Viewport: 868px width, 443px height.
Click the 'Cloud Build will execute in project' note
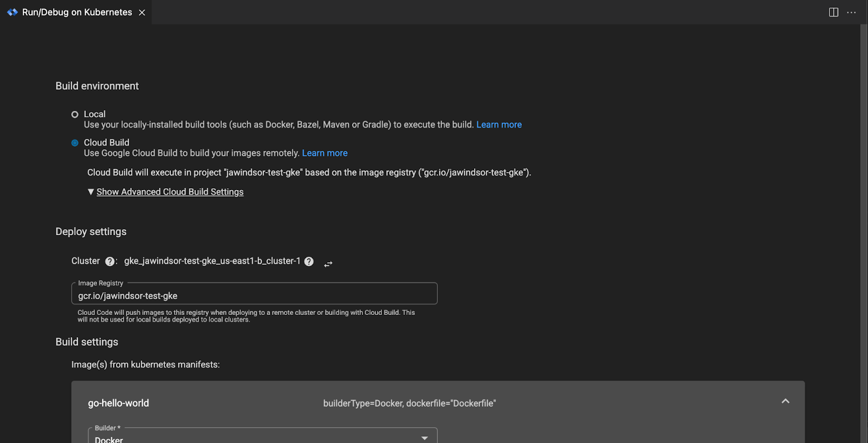click(309, 173)
